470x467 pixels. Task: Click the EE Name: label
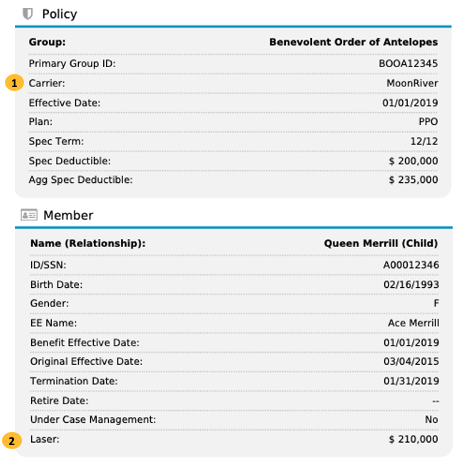pos(53,323)
